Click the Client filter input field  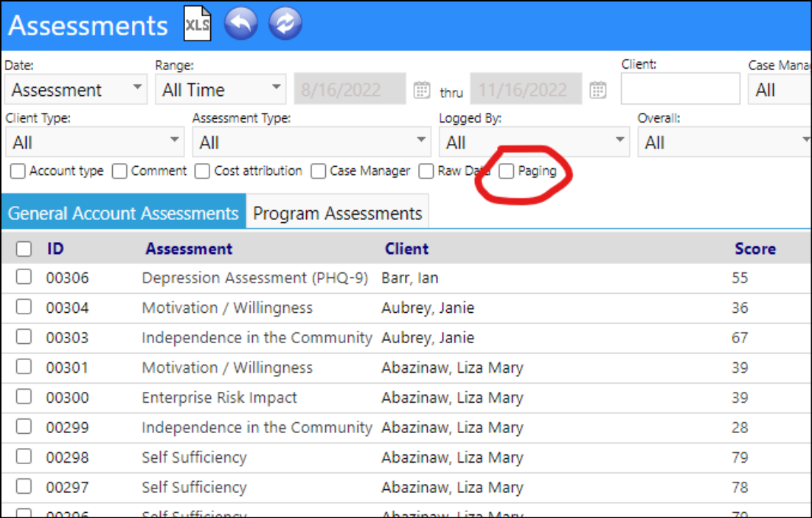pyautogui.click(x=681, y=89)
